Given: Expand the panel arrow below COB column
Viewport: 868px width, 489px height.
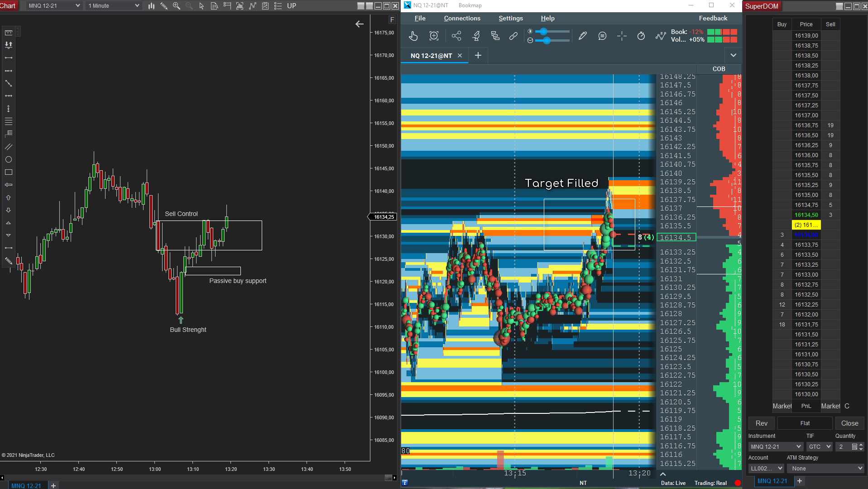Looking at the screenshot, I should point(663,474).
